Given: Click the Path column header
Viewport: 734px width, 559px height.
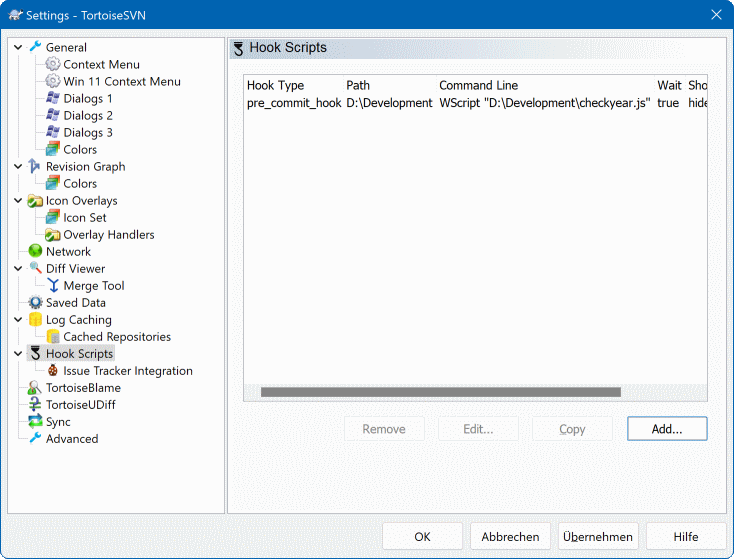Looking at the screenshot, I should (389, 85).
